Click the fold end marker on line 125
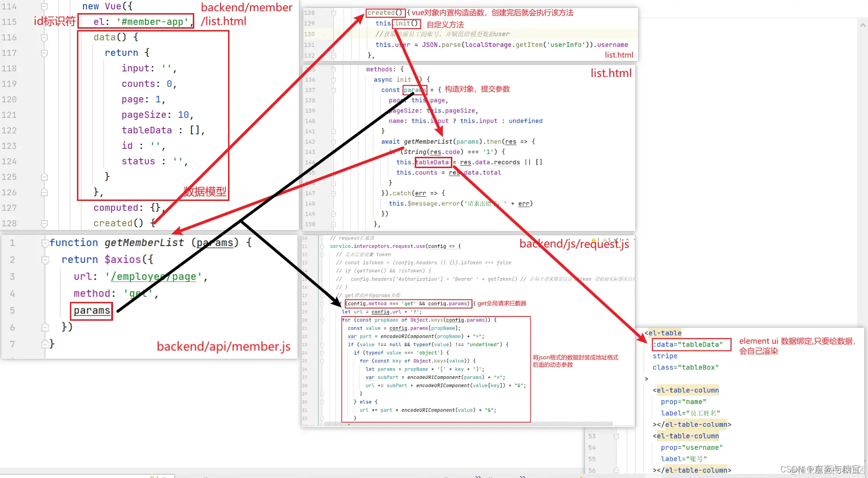 pos(44,177)
